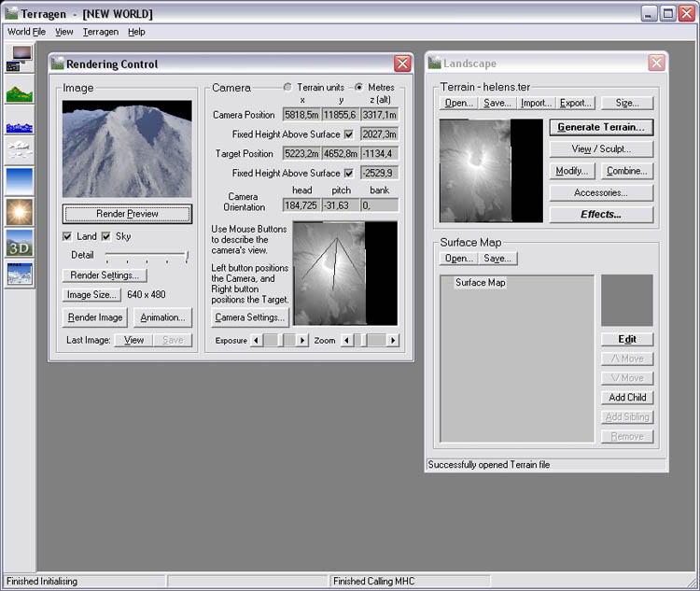Open the View menu
The image size is (700, 591).
click(x=63, y=32)
